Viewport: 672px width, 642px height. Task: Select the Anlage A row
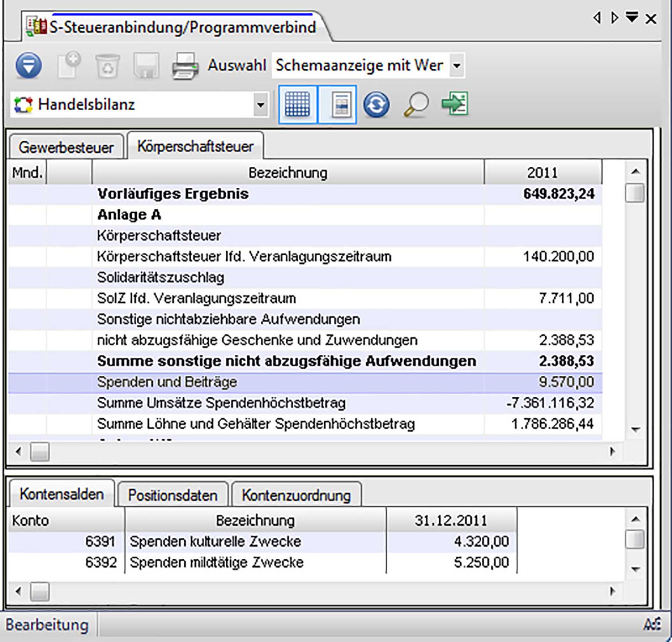point(305,215)
